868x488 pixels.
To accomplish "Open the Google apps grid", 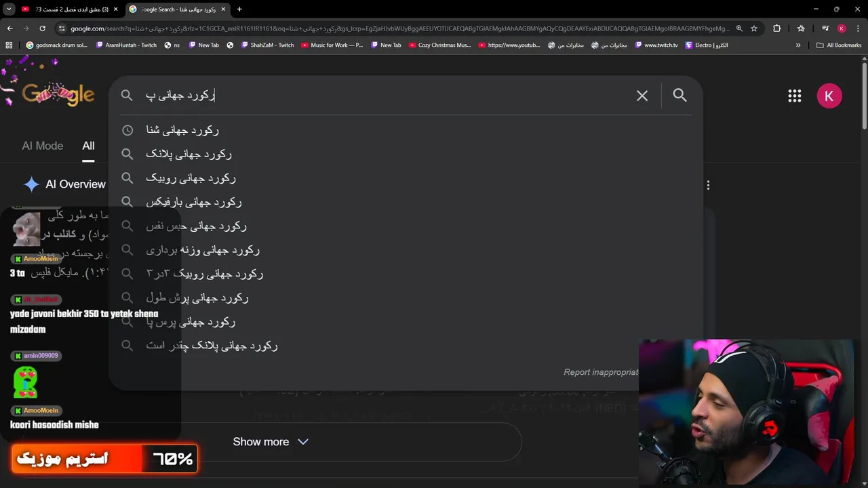I will [x=795, y=96].
